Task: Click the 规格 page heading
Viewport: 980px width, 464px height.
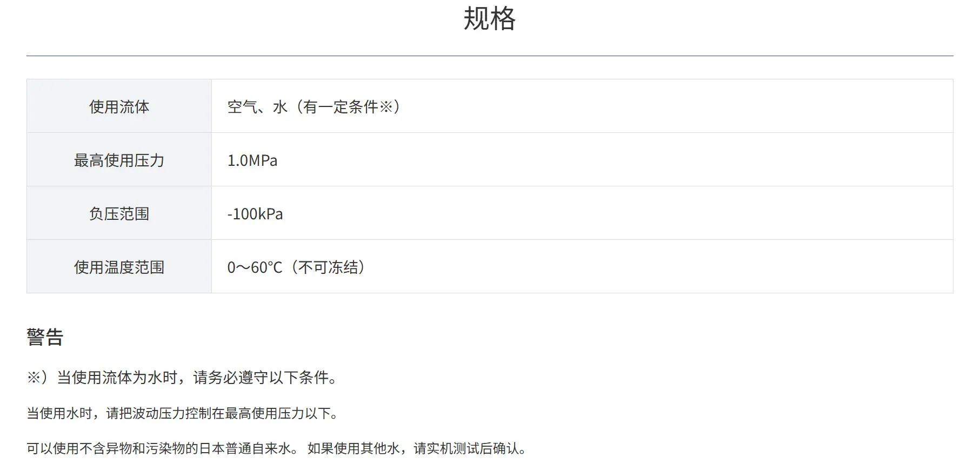Action: click(x=490, y=18)
